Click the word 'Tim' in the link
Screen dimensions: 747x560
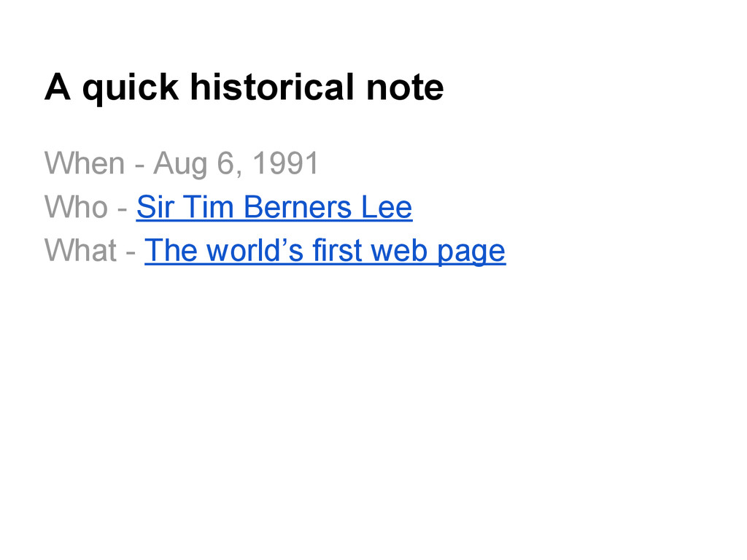tap(208, 207)
